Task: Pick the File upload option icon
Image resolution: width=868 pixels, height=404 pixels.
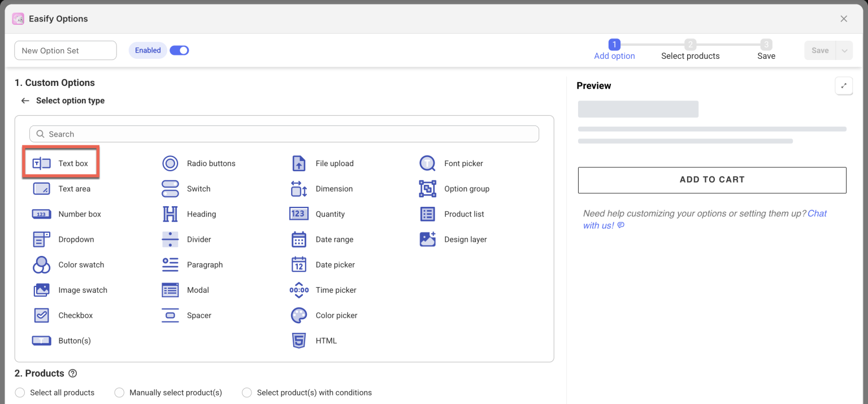Action: [x=298, y=163]
